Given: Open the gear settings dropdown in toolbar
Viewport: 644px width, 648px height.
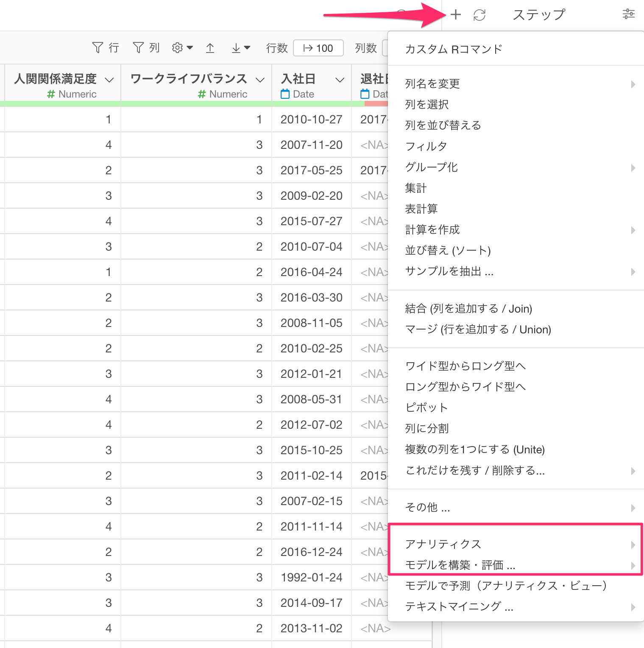Looking at the screenshot, I should [x=182, y=47].
